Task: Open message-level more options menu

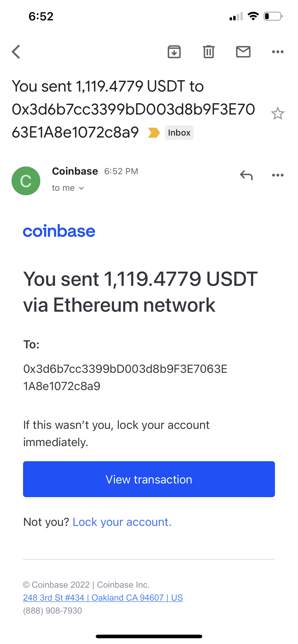Action: tap(278, 175)
